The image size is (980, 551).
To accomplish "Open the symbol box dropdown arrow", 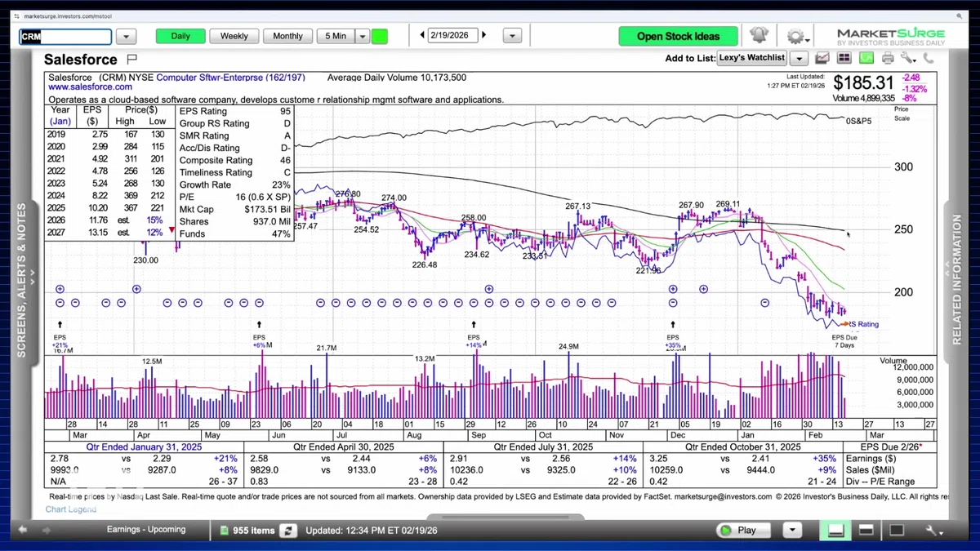I will pos(126,36).
